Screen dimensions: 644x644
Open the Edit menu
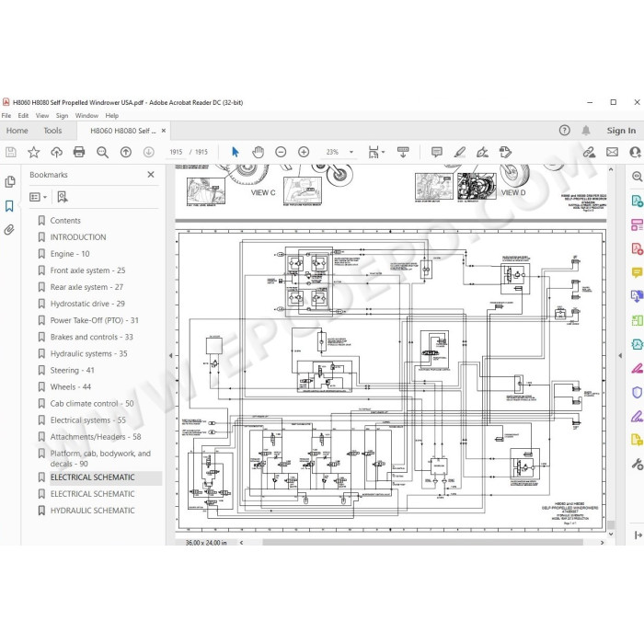point(23,116)
